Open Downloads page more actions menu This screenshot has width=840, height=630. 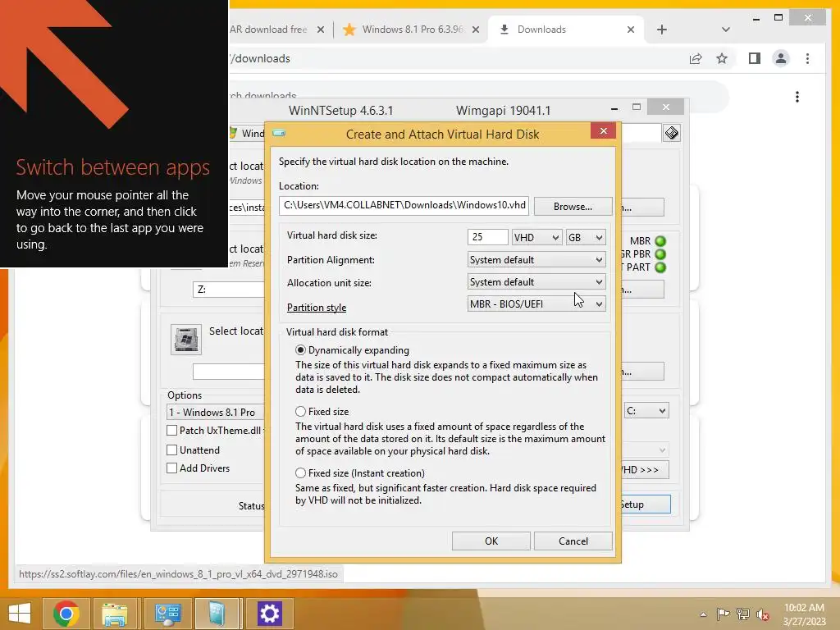coord(797,97)
